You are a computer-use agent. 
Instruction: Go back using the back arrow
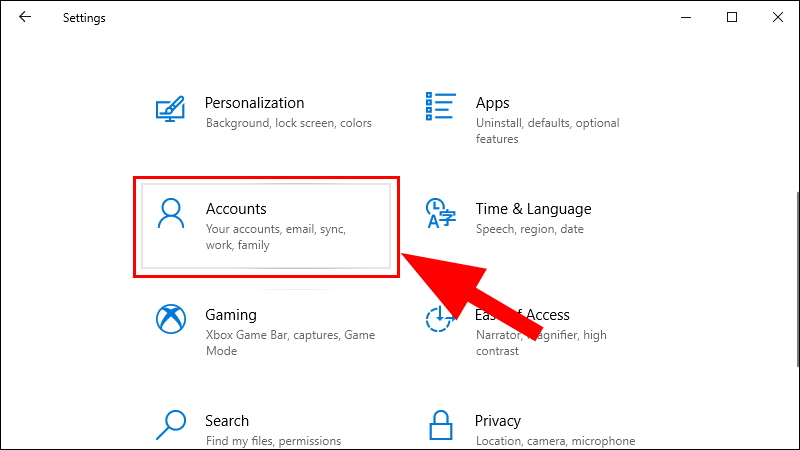25,17
